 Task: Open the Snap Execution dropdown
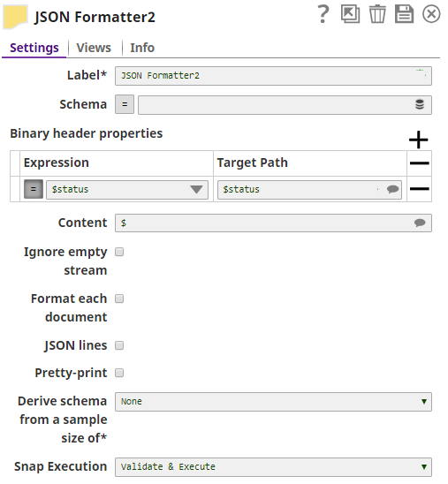tap(273, 467)
